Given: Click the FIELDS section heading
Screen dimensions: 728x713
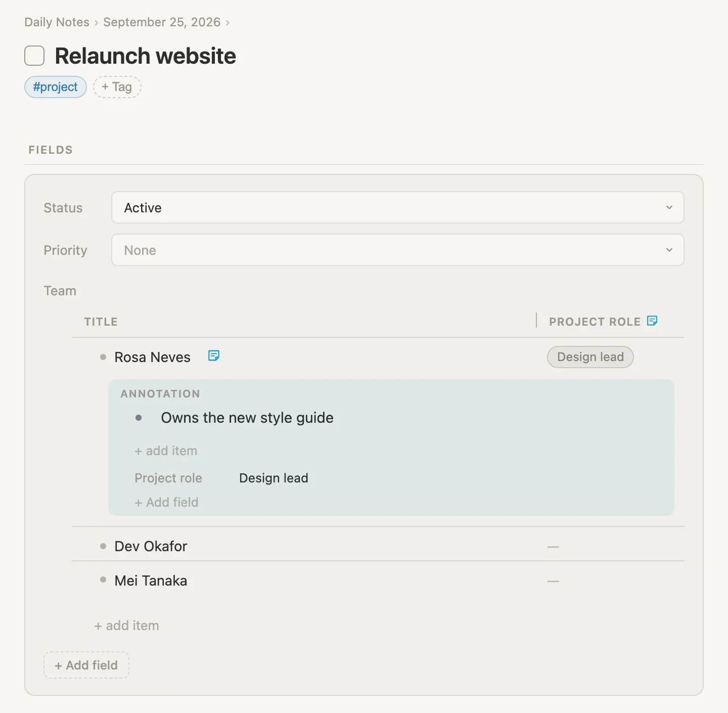Looking at the screenshot, I should tap(51, 150).
